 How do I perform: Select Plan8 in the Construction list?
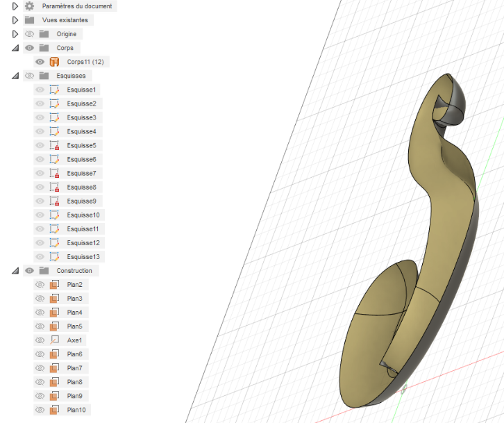(x=74, y=382)
